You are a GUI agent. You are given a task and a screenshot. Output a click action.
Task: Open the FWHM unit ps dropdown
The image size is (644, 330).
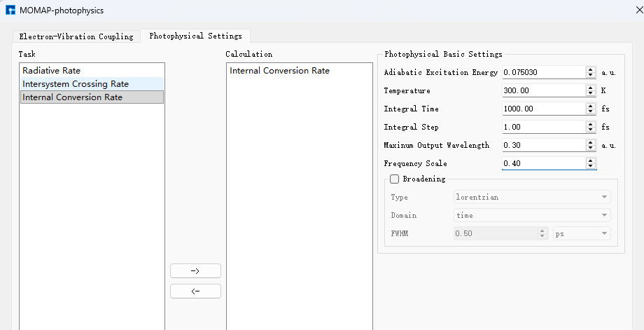coord(581,234)
